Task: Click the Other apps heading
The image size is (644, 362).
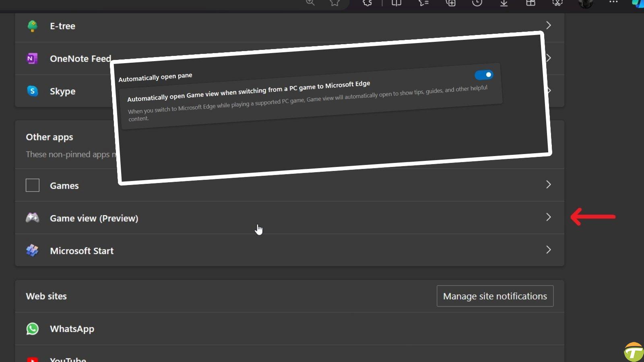Action: (x=50, y=137)
